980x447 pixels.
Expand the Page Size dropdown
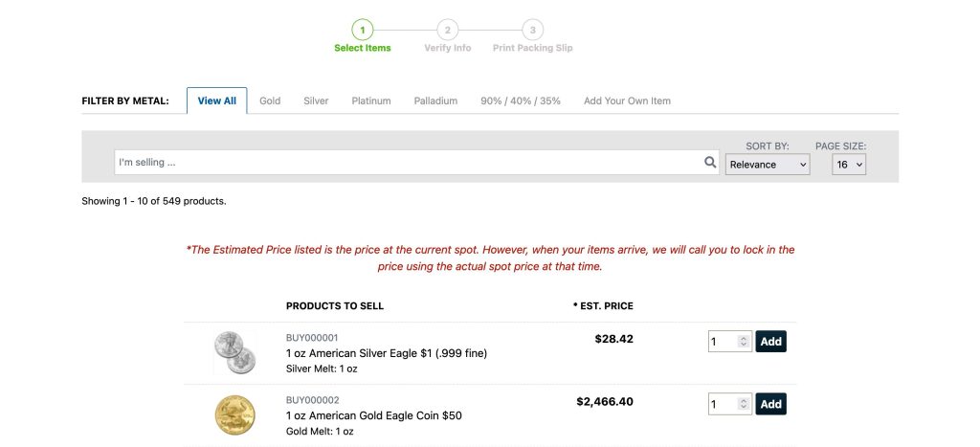848,165
